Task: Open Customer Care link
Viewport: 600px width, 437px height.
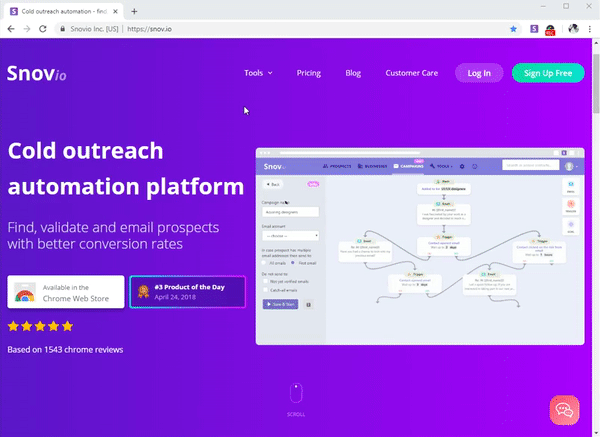Action: (x=412, y=73)
